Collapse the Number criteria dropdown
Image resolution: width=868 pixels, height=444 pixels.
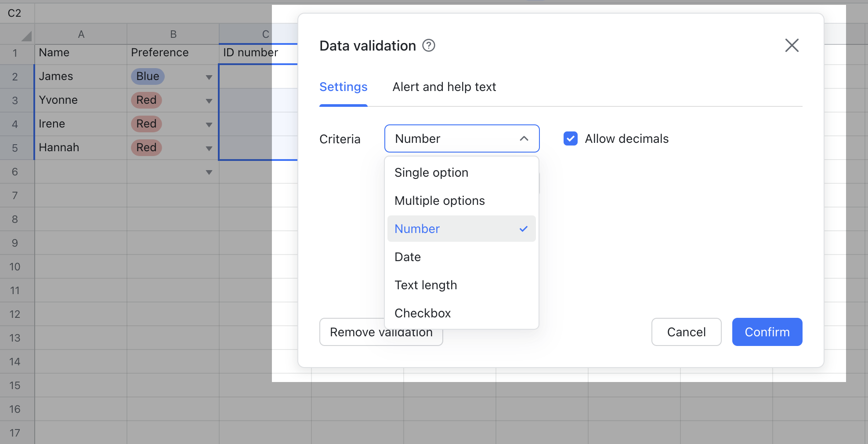(x=524, y=138)
